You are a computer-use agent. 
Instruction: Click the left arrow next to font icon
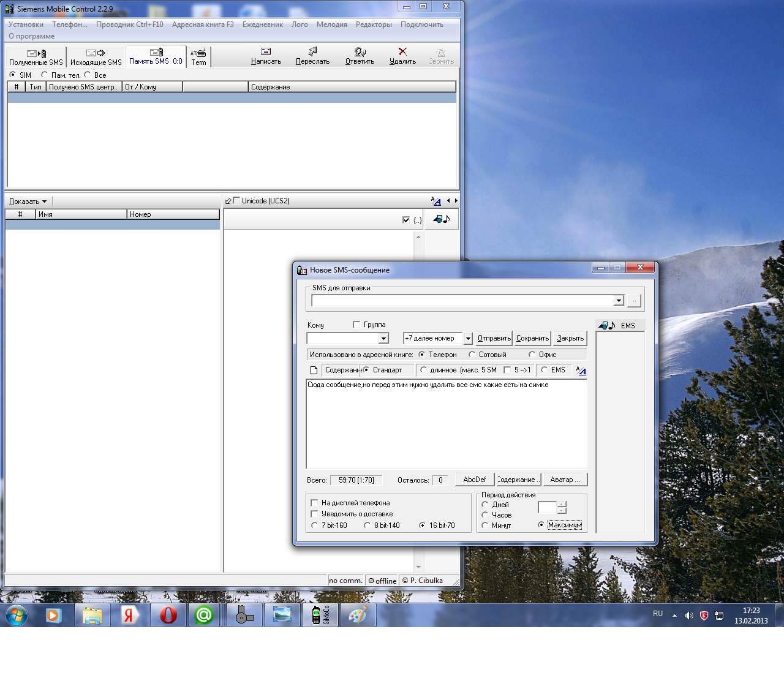point(448,200)
